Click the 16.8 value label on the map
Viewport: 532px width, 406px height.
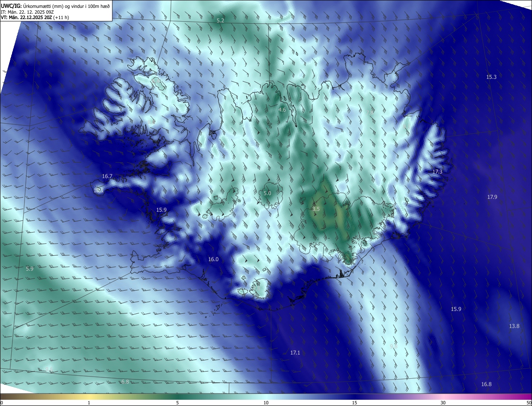486,384
